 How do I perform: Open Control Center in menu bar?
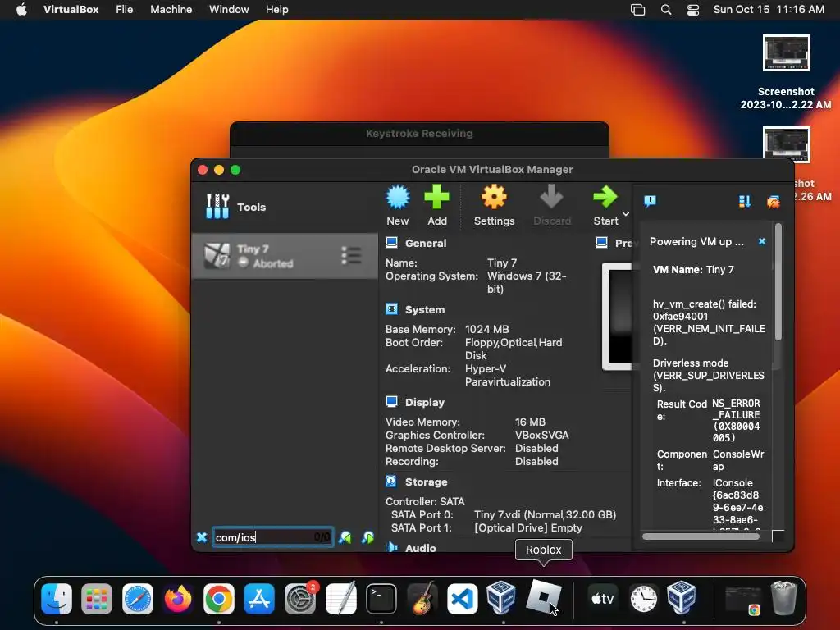point(693,10)
